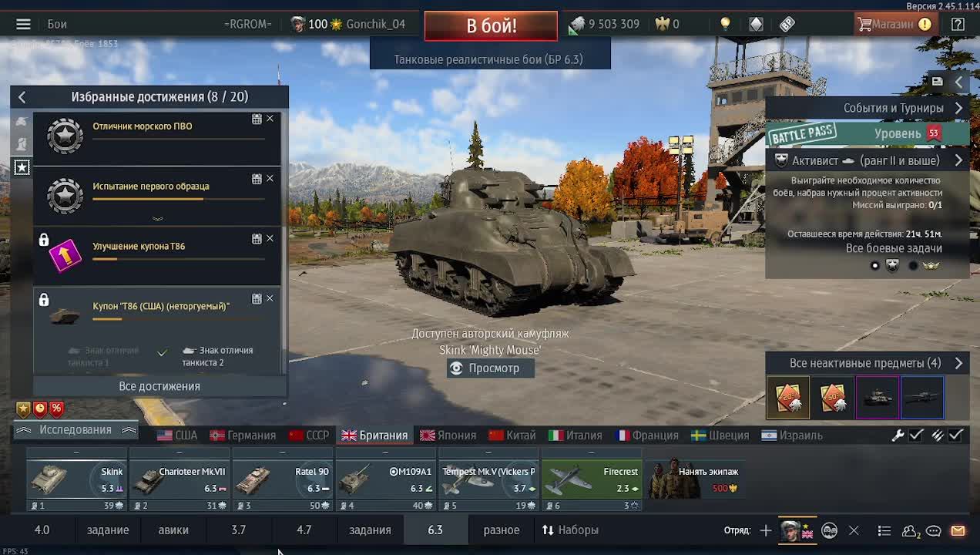Image resolution: width=980 pixels, height=555 pixels.
Task: Remove Отличник морского ПВО from favorites
Action: click(270, 119)
